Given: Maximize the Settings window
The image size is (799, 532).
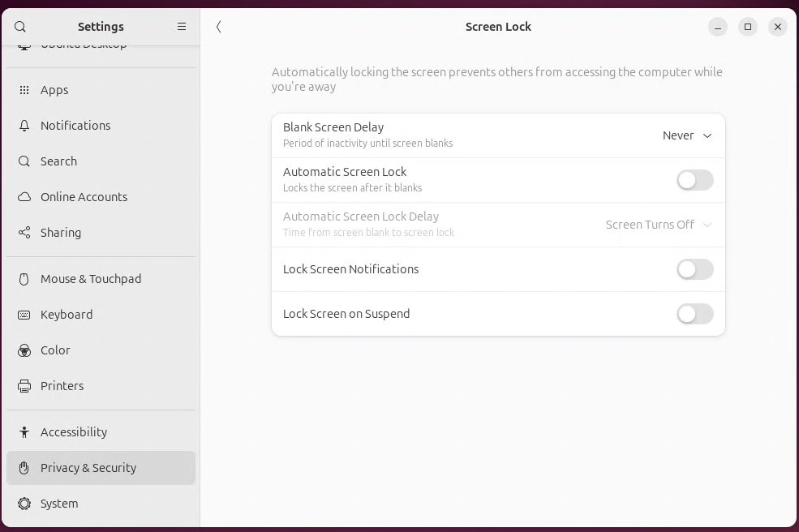Looking at the screenshot, I should point(748,27).
